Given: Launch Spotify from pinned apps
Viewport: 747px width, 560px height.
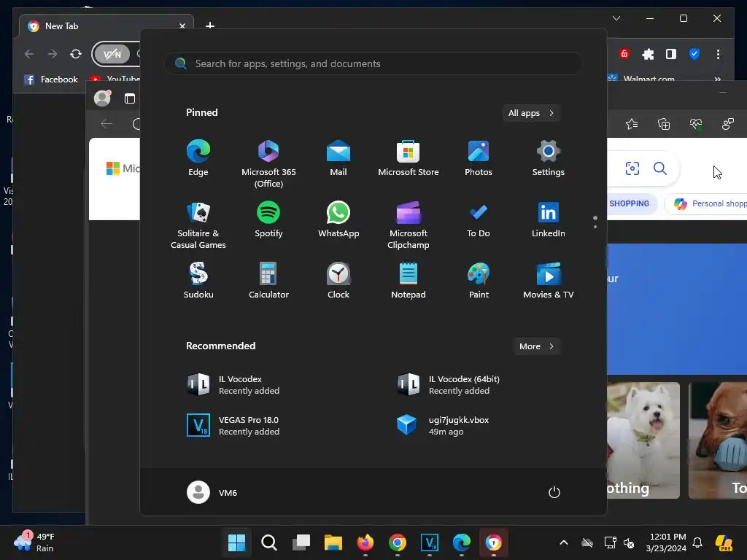Looking at the screenshot, I should [268, 220].
